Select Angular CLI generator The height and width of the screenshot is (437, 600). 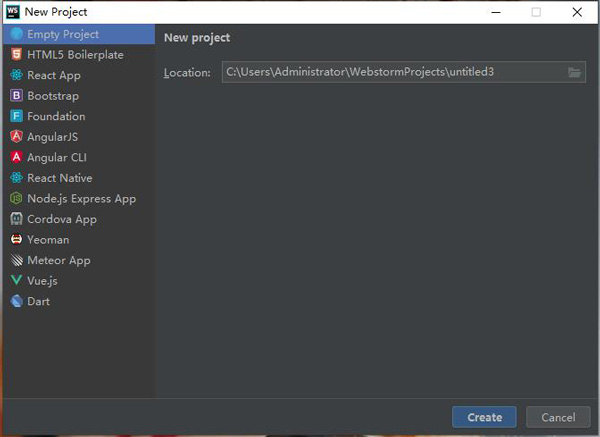[79, 157]
